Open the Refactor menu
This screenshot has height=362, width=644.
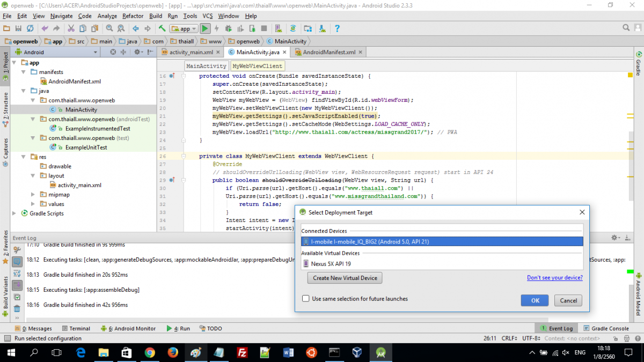133,16
